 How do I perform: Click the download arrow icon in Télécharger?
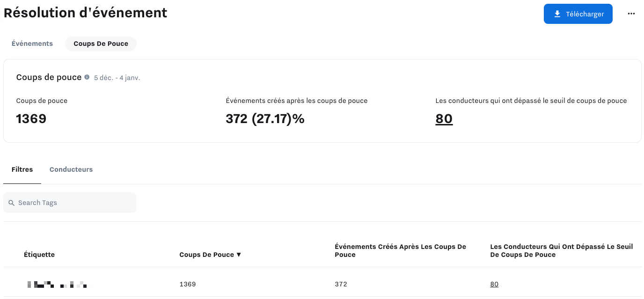[557, 14]
